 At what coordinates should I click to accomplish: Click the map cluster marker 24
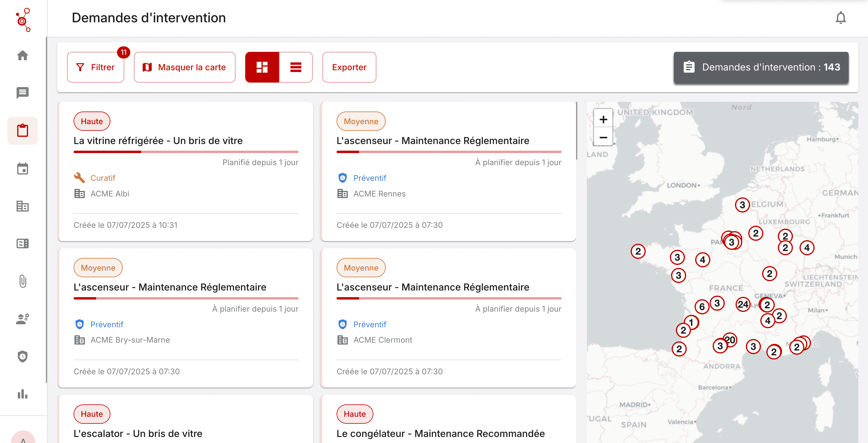click(743, 304)
